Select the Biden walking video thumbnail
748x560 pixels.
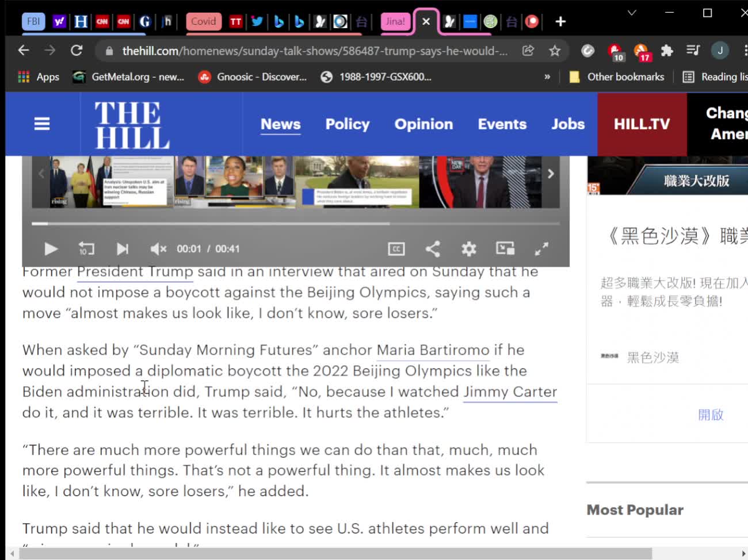(357, 182)
